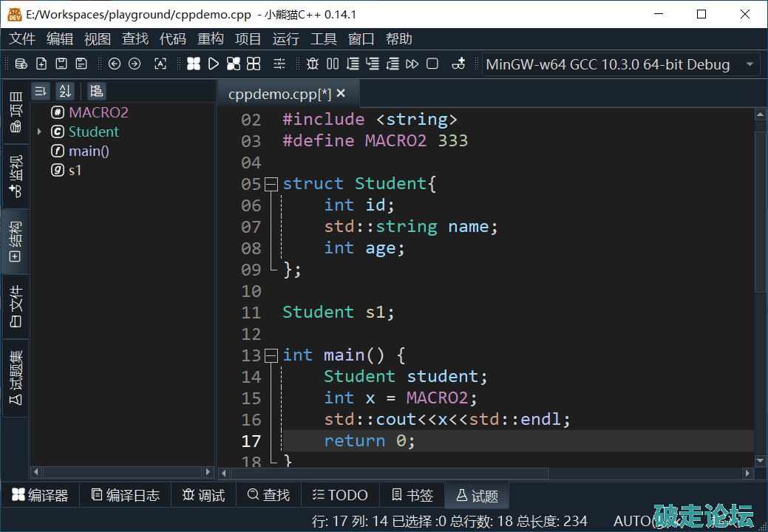Click the Back navigation arrow icon

(115, 64)
